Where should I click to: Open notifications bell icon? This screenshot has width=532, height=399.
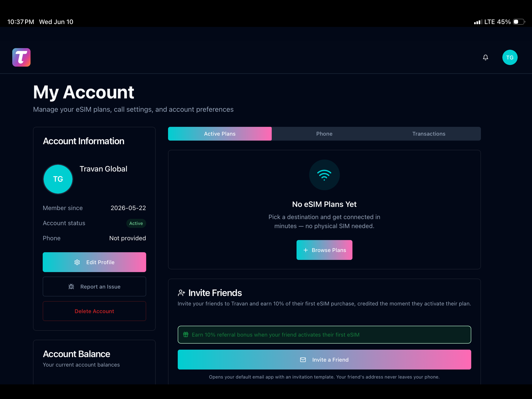485,57
